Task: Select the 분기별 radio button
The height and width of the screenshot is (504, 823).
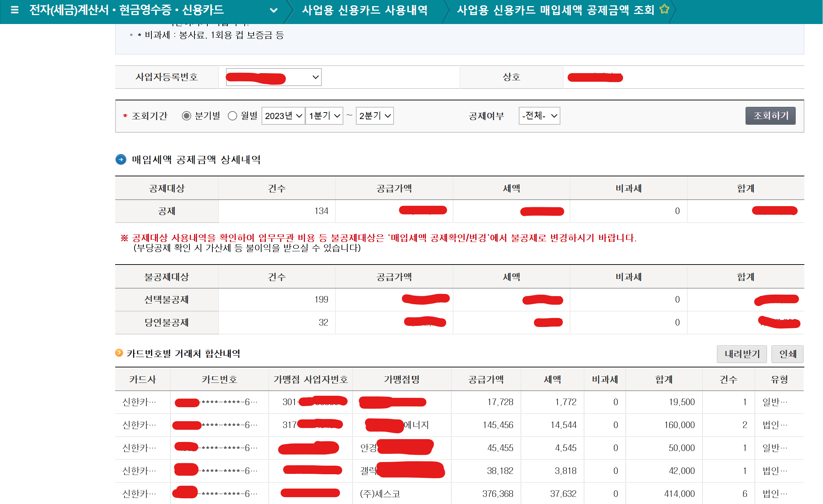Action: point(187,115)
